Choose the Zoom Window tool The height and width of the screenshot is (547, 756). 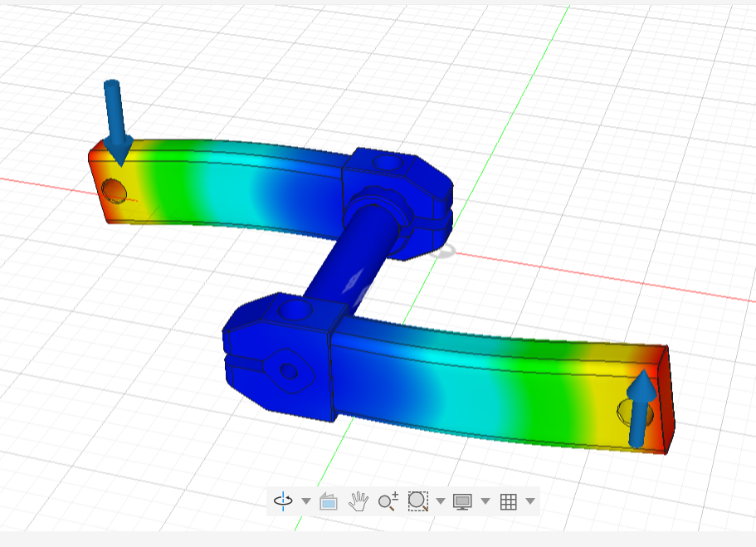(x=418, y=501)
